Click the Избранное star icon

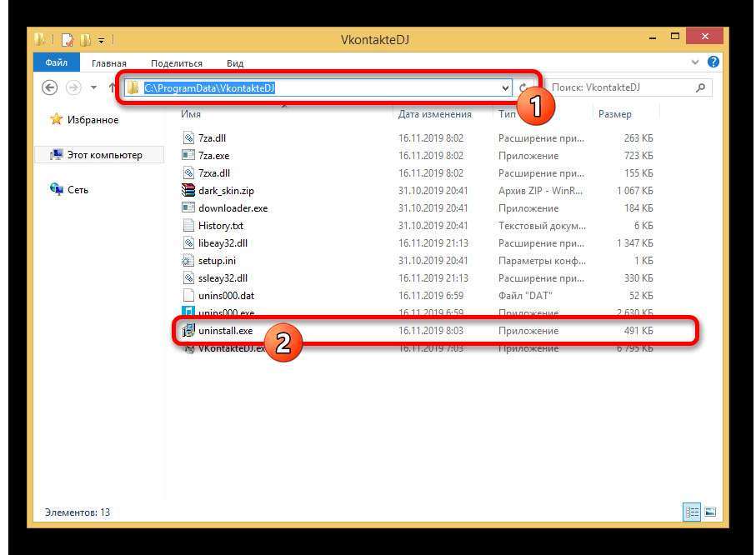(57, 119)
